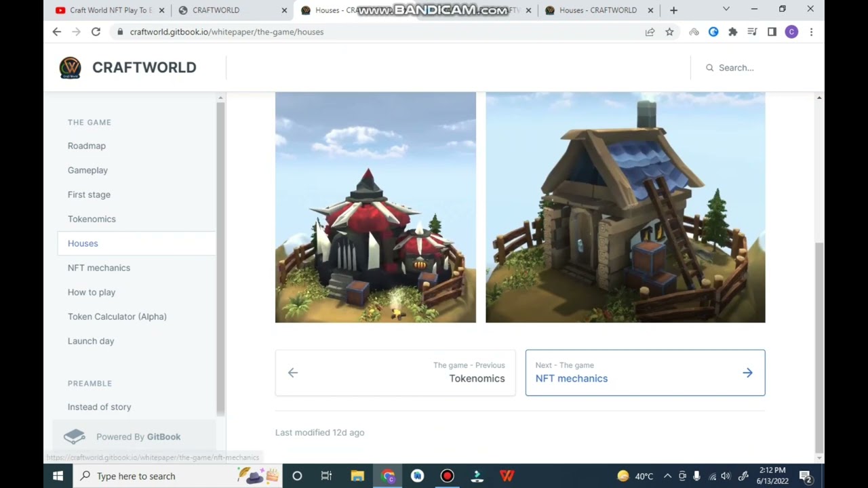This screenshot has height=488, width=868.
Task: Click the CRAFTWORLD title text
Action: point(144,68)
